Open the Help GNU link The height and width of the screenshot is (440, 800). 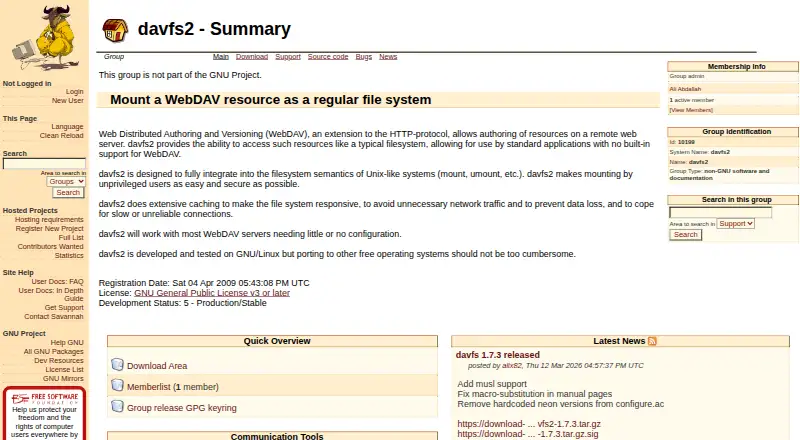click(67, 343)
